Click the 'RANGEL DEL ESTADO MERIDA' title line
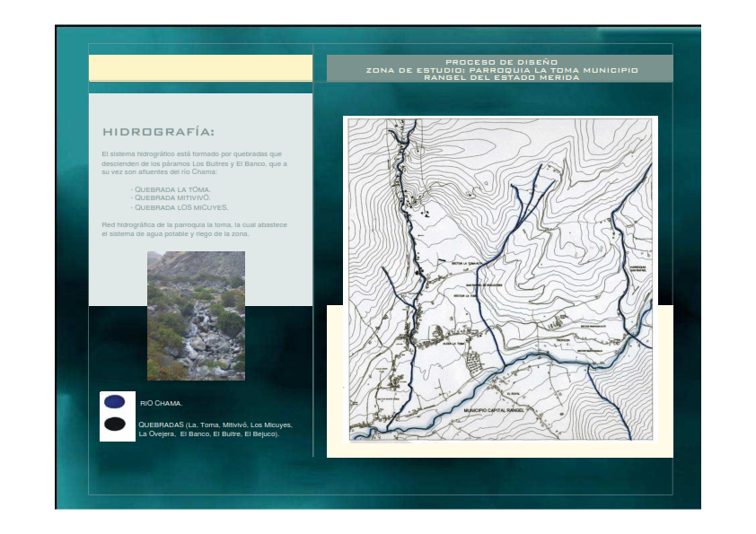The width and height of the screenshot is (756, 534). (x=501, y=77)
